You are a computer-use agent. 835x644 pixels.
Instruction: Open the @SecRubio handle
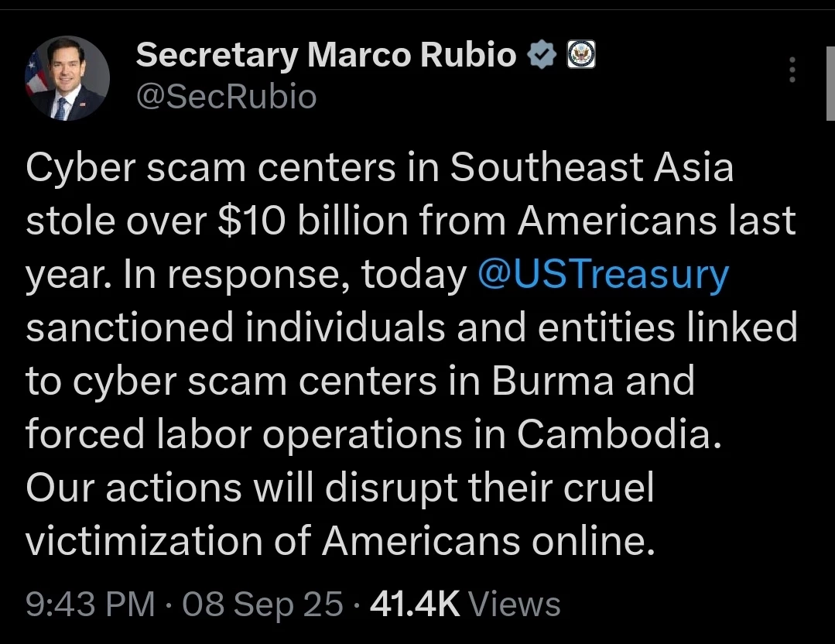coord(226,97)
